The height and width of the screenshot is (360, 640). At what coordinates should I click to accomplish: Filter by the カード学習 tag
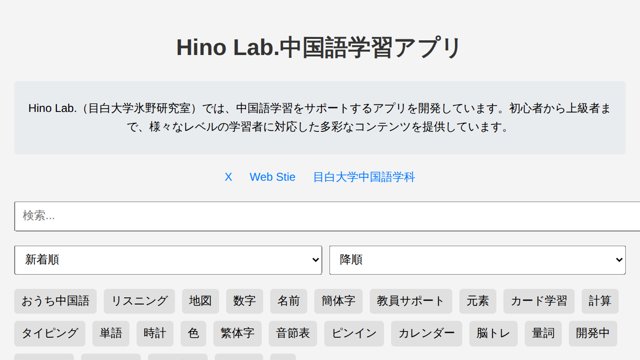(x=539, y=301)
